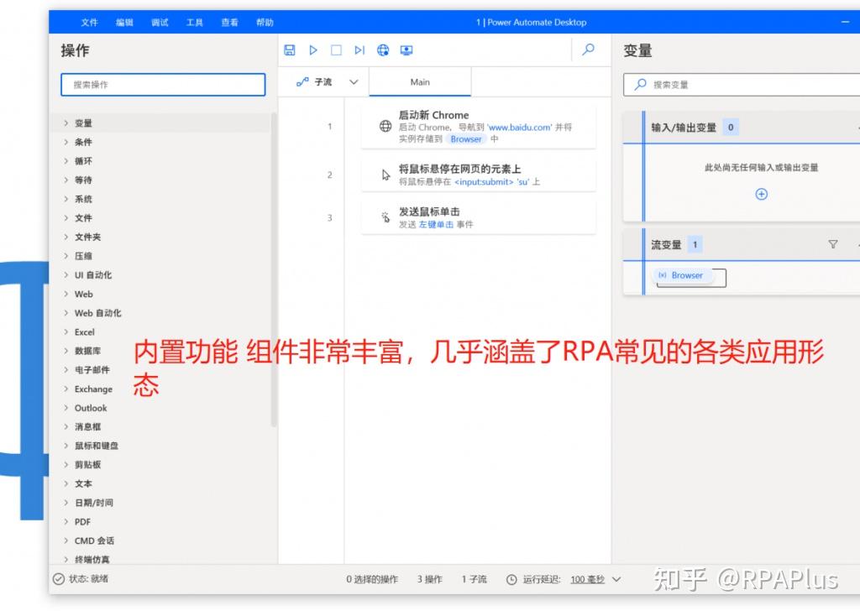Save the flow using the save icon
The image size is (860, 616).
[x=290, y=50]
